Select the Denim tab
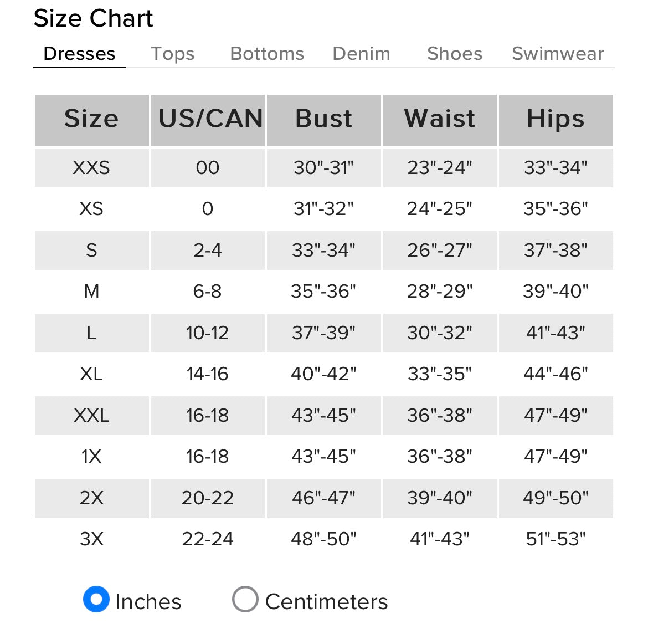648x644 pixels. [x=361, y=54]
